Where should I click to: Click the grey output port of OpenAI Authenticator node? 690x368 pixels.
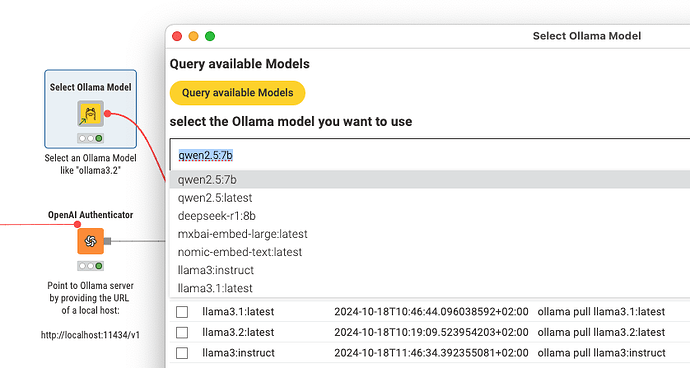tap(107, 241)
